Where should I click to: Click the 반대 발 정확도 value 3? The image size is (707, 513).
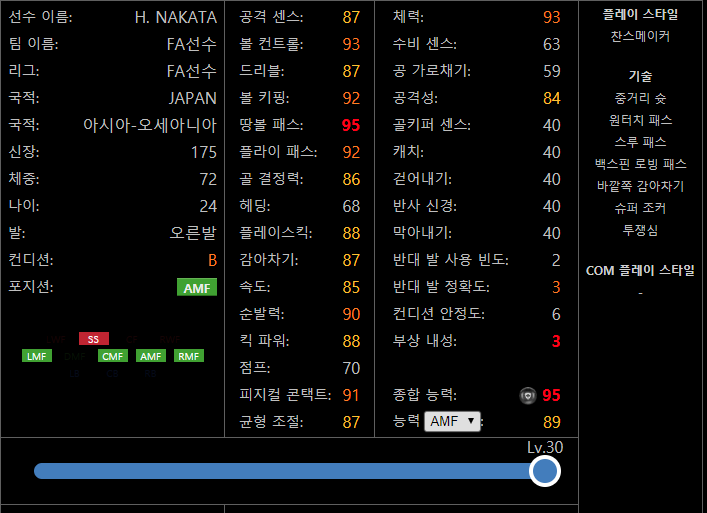click(x=556, y=287)
